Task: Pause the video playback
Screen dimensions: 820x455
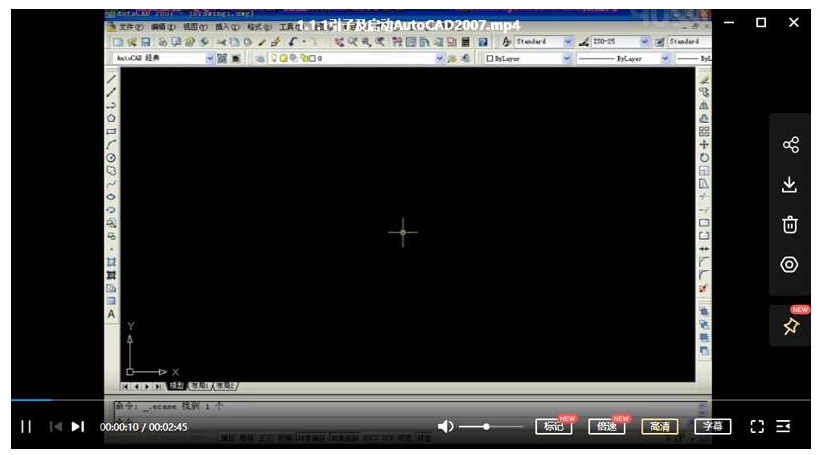Action: click(26, 427)
